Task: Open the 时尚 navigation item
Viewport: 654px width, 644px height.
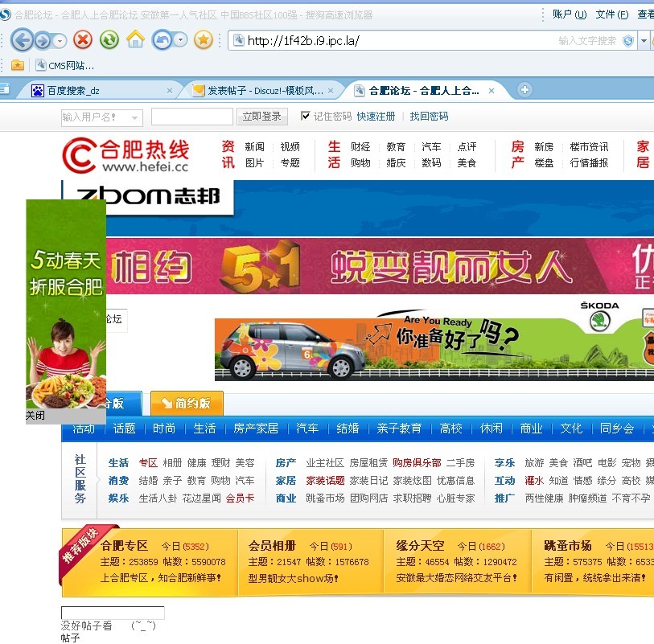Action: (164, 428)
